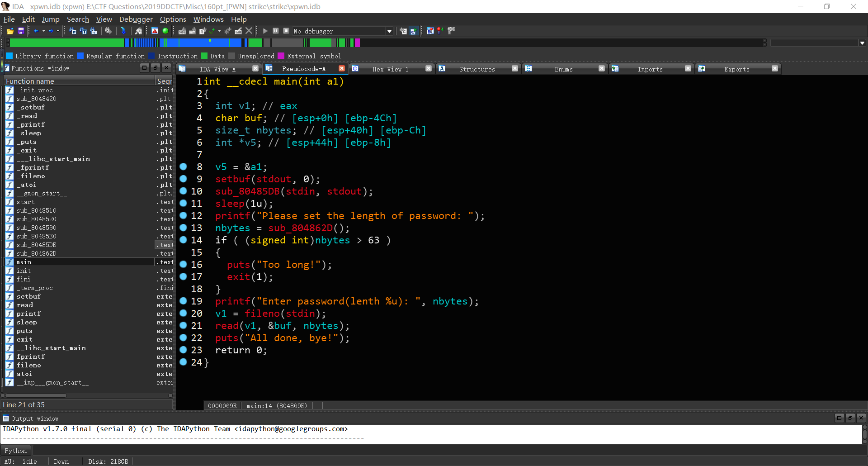
Task: Float the Functions window panel
Action: click(x=156, y=68)
